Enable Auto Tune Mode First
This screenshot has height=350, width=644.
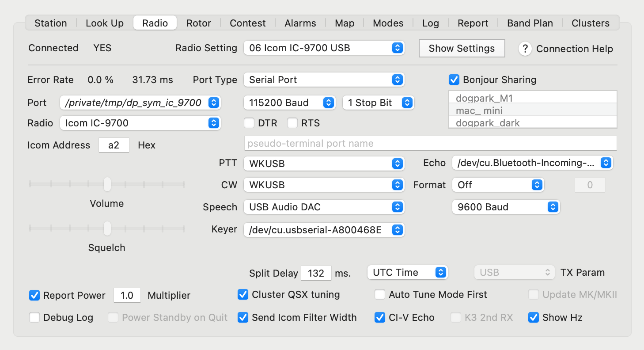pyautogui.click(x=380, y=294)
